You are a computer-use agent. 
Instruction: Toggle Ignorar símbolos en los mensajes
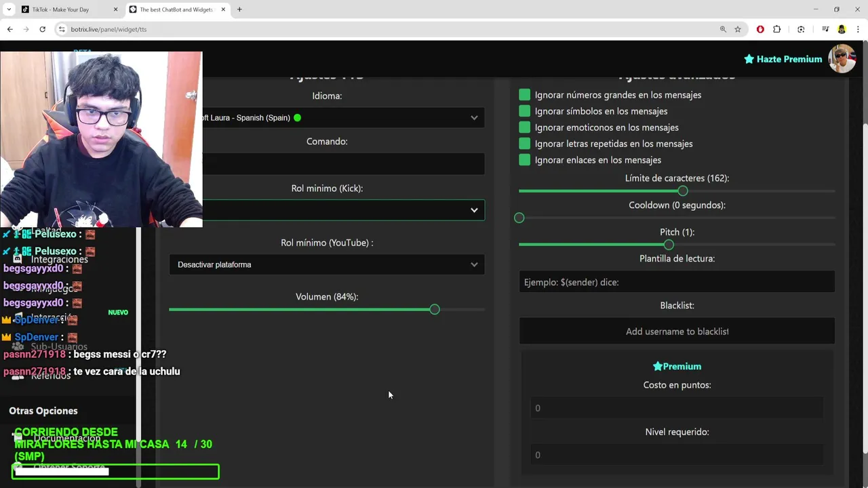coord(524,111)
